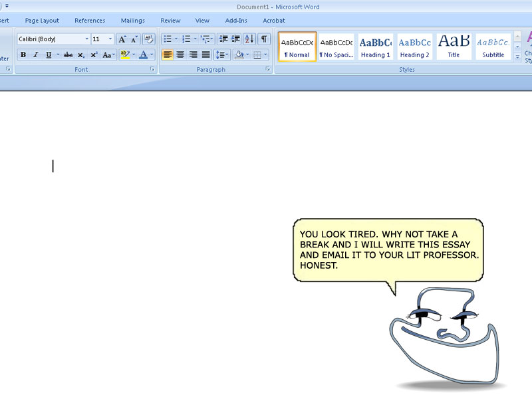Expand the Styles gallery More arrow

click(517, 57)
